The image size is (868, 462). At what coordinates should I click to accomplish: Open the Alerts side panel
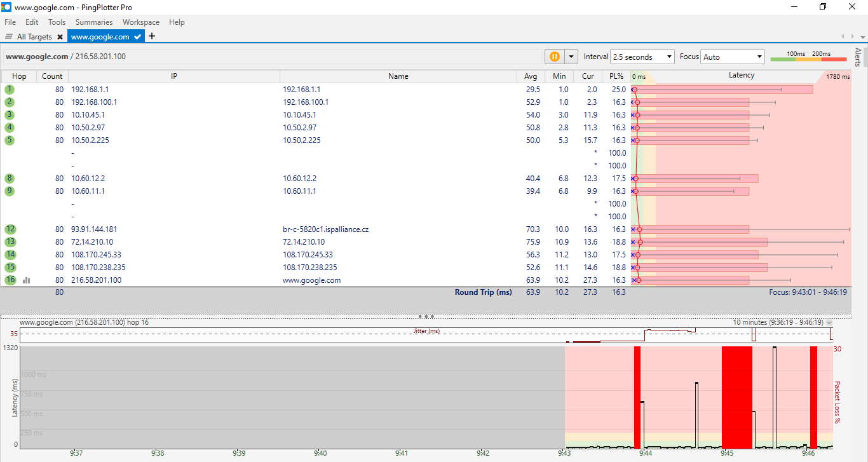coord(858,57)
